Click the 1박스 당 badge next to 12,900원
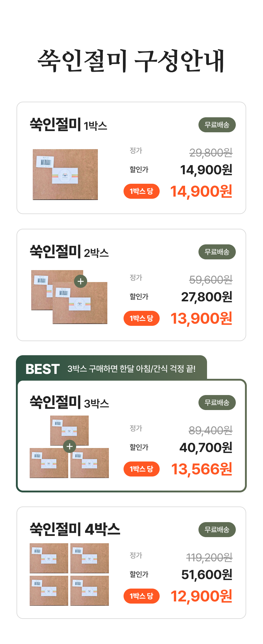Screen dimensions: 263x644 (142, 596)
